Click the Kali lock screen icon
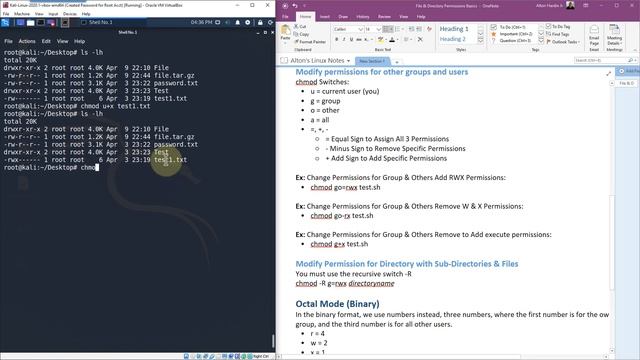Image resolution: width=640 pixels, height=360 pixels. [x=260, y=22]
